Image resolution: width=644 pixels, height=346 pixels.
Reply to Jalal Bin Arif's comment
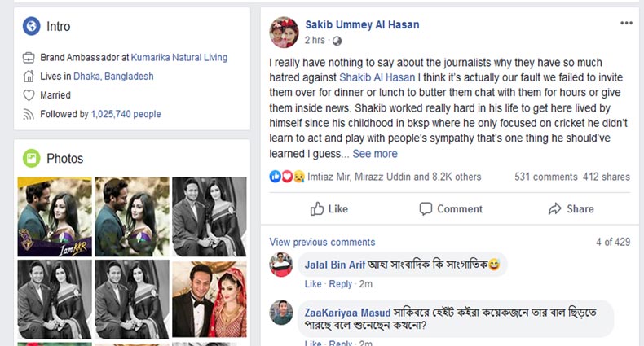340,284
